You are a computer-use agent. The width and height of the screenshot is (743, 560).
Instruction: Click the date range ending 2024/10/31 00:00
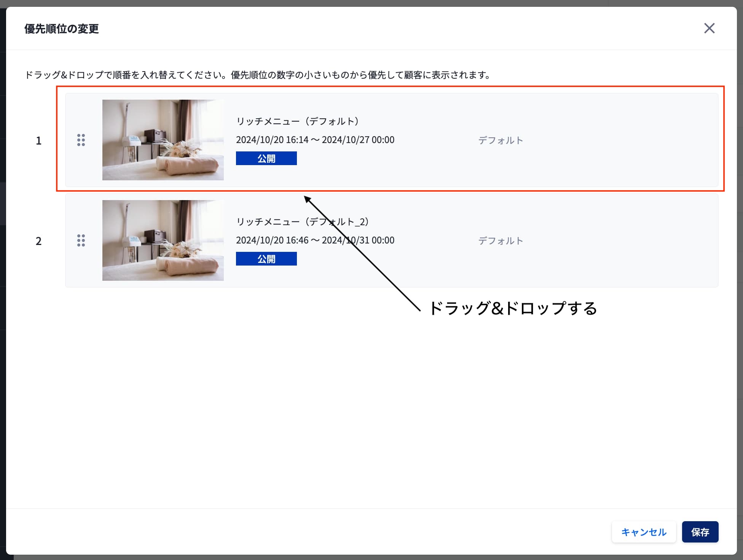315,240
